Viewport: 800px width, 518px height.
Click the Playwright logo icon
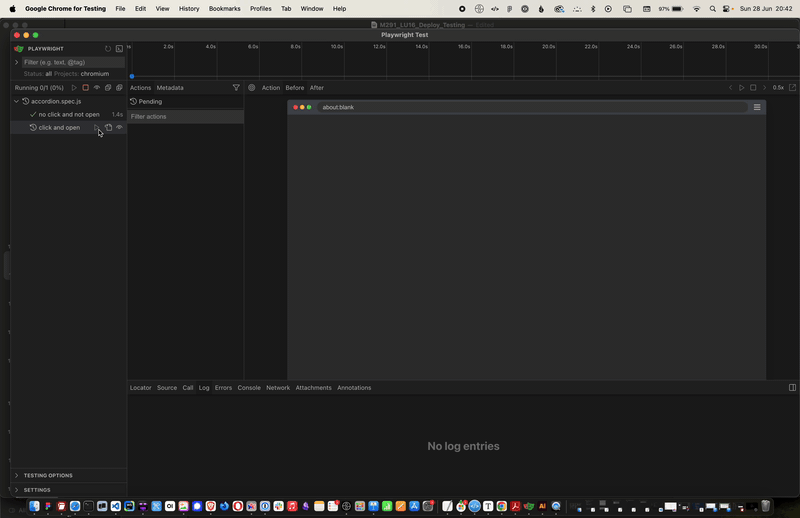(19, 49)
